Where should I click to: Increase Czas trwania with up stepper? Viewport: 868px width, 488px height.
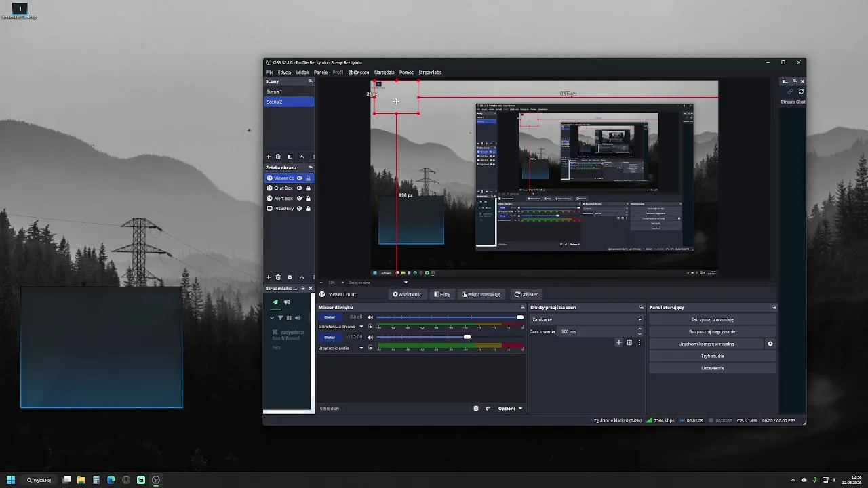click(639, 329)
